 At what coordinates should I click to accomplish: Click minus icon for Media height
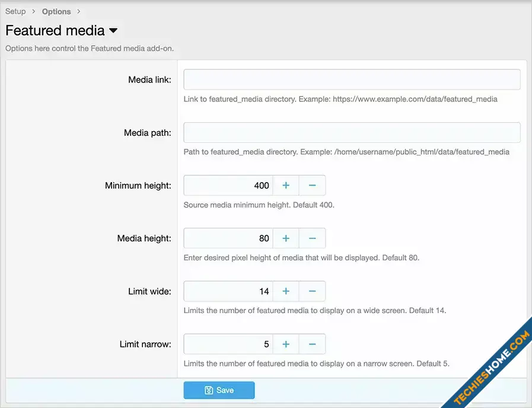pos(312,238)
